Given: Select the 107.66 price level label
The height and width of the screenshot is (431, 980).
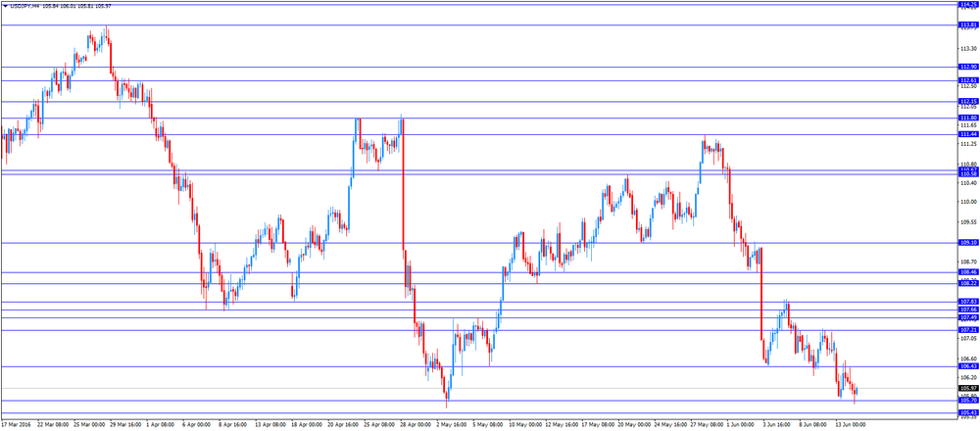Looking at the screenshot, I should coord(969,310).
